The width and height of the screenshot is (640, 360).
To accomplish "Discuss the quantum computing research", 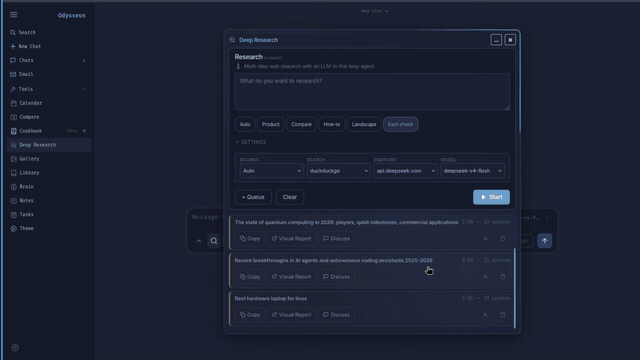I will click(x=336, y=239).
